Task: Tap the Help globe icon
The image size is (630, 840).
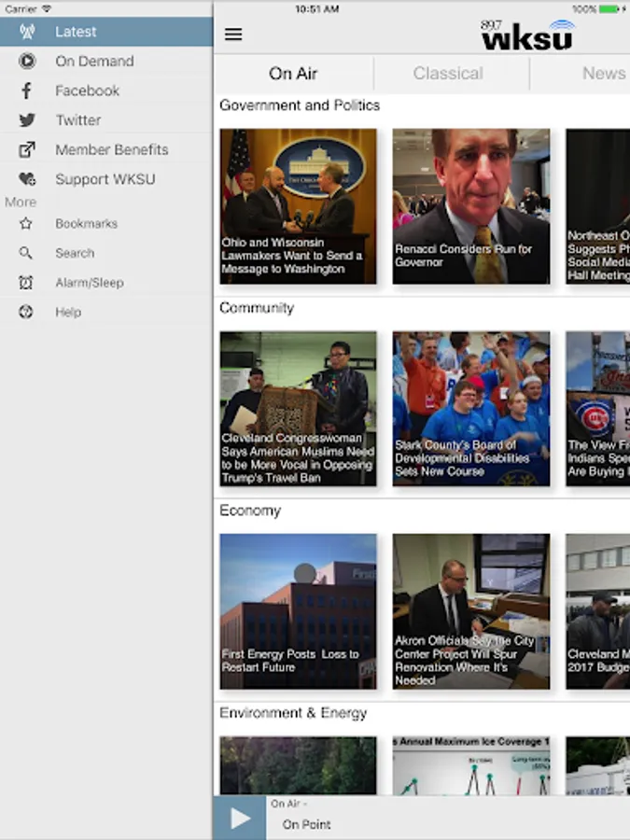Action: [x=26, y=312]
